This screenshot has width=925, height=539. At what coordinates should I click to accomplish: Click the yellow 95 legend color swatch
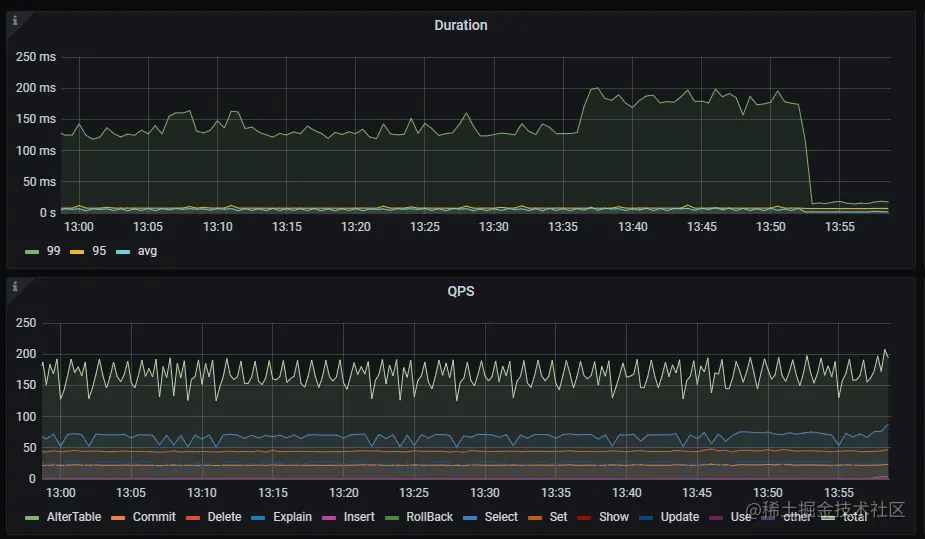(77, 252)
